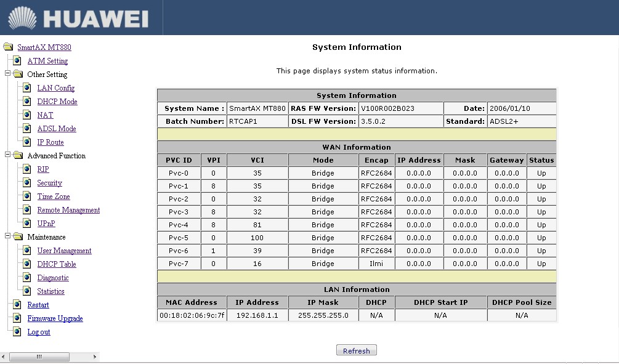Click the Pvc-0 cell in WAN table
Viewport: 619px width, 364px height.
coord(179,173)
